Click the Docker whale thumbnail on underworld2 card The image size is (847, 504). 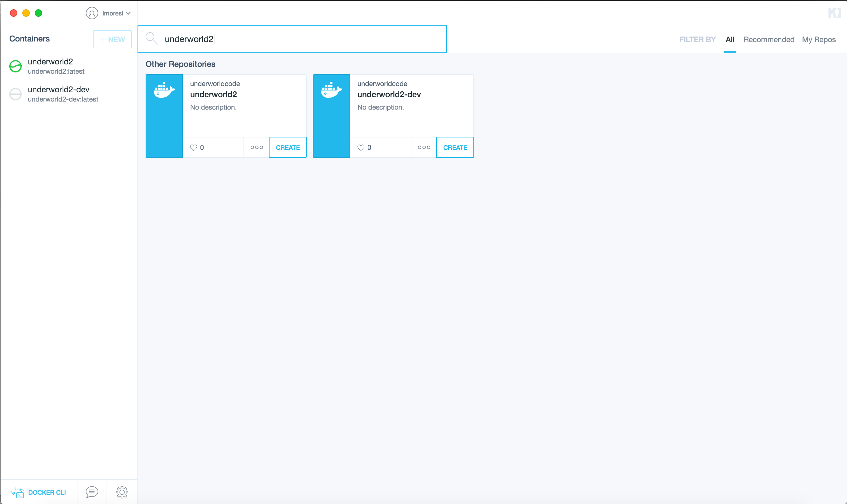[x=164, y=116]
